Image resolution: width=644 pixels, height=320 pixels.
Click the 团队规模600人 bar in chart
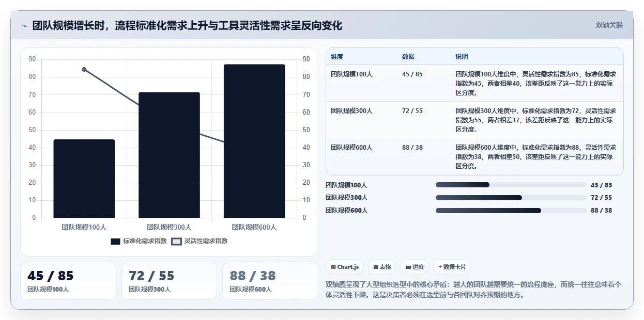254,141
